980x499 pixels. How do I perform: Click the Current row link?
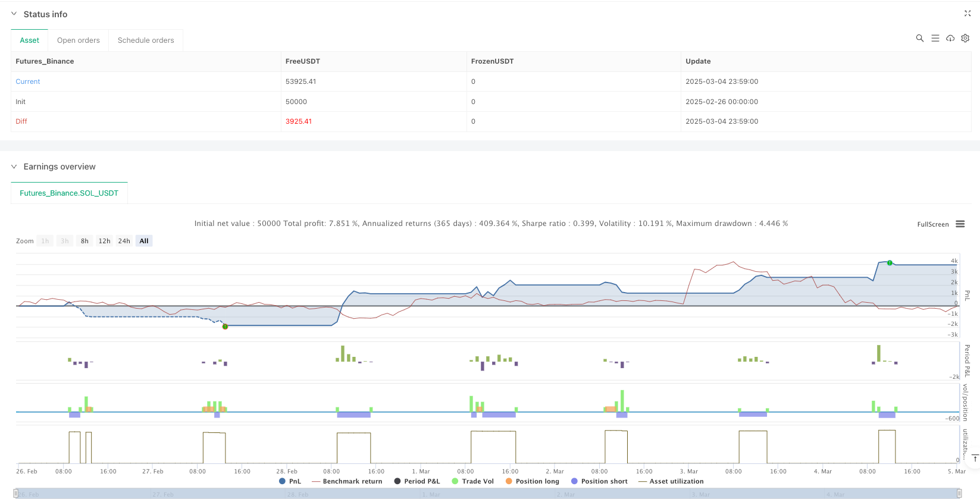pos(28,81)
